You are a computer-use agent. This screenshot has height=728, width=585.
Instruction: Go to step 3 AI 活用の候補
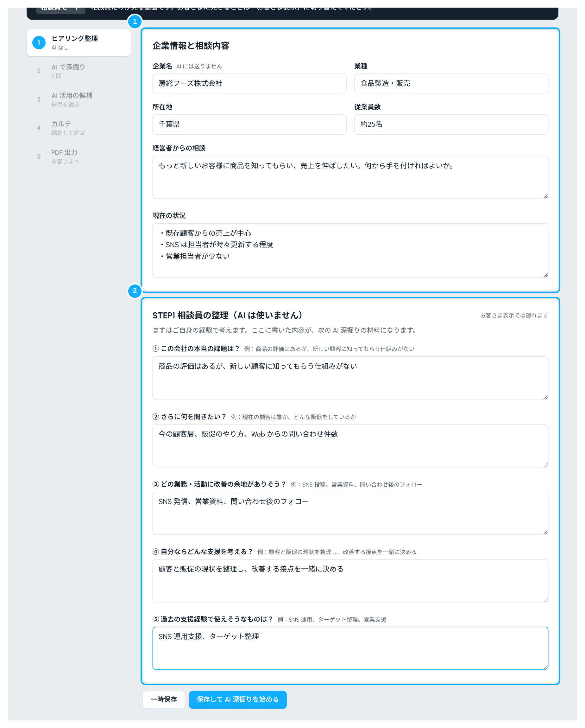(x=79, y=99)
